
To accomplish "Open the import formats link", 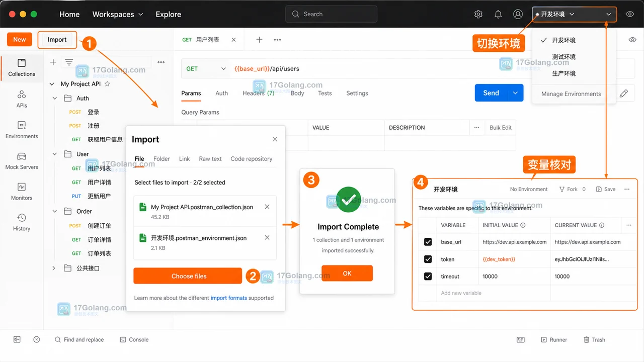I will pyautogui.click(x=229, y=298).
